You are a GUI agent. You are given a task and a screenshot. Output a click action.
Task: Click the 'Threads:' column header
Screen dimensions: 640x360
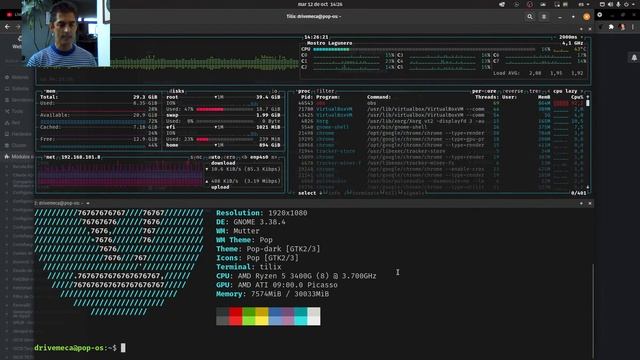(487, 97)
